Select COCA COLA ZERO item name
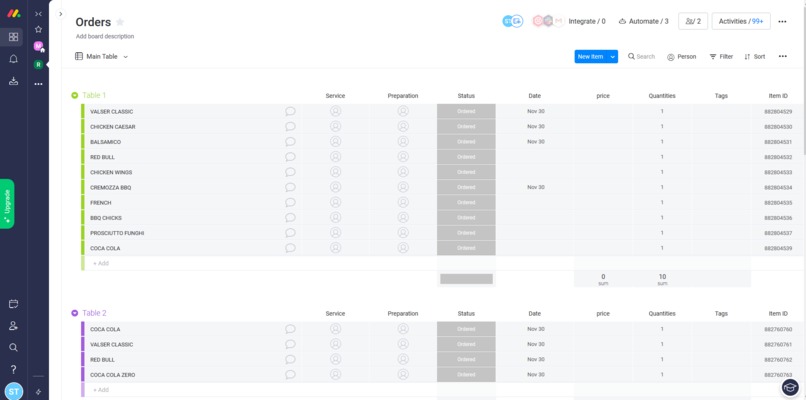 (113, 375)
